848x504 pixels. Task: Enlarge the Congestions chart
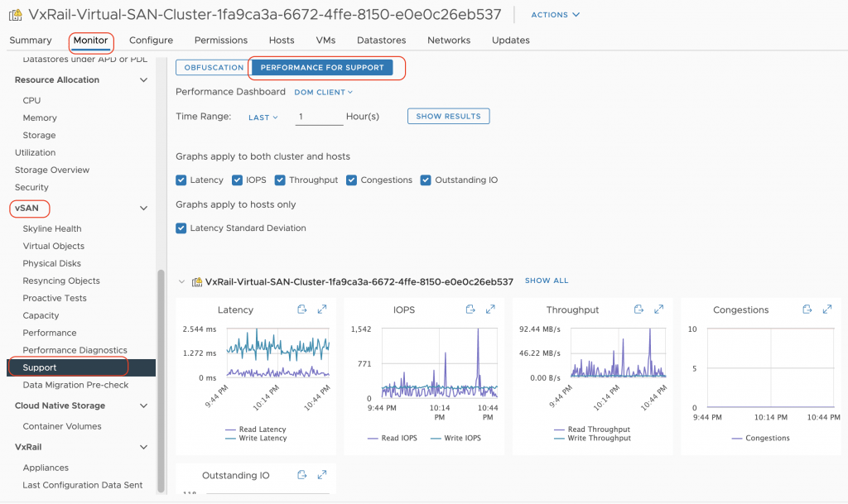[826, 310]
